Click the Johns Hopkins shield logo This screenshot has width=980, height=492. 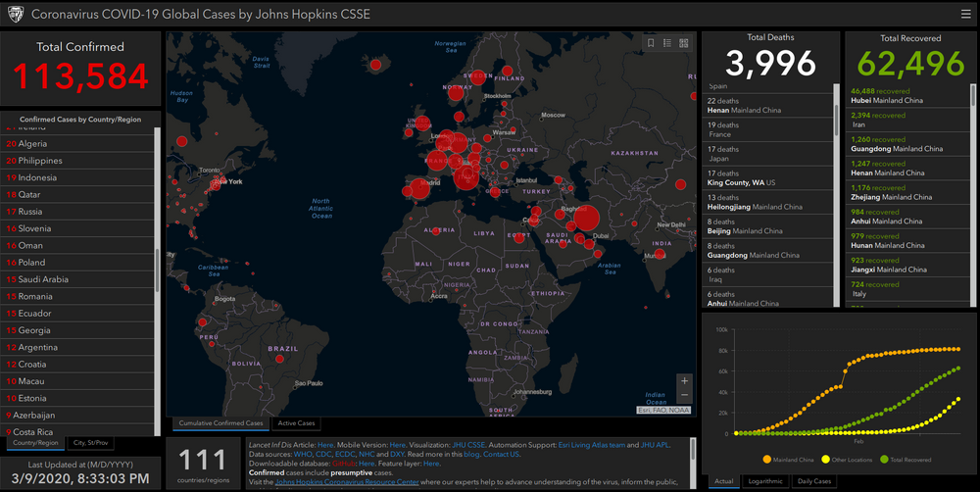click(x=13, y=15)
